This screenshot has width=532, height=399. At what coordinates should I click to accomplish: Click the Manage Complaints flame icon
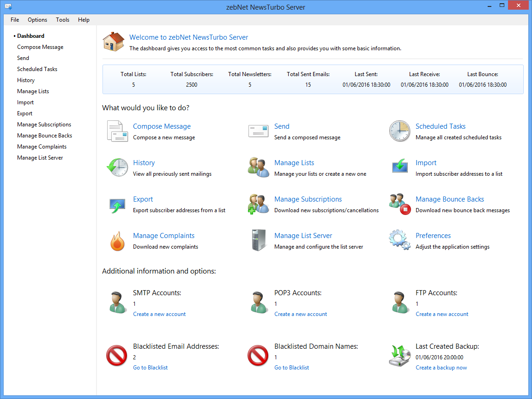point(117,241)
